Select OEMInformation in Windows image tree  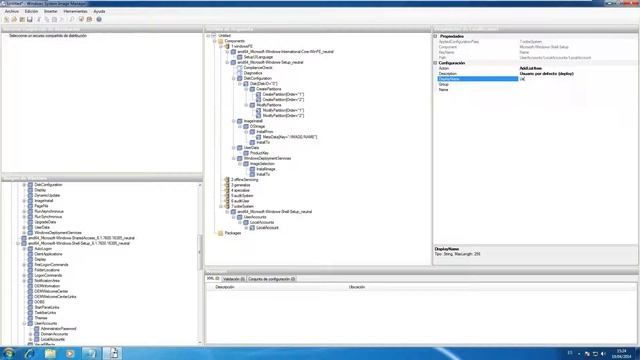pos(47,286)
